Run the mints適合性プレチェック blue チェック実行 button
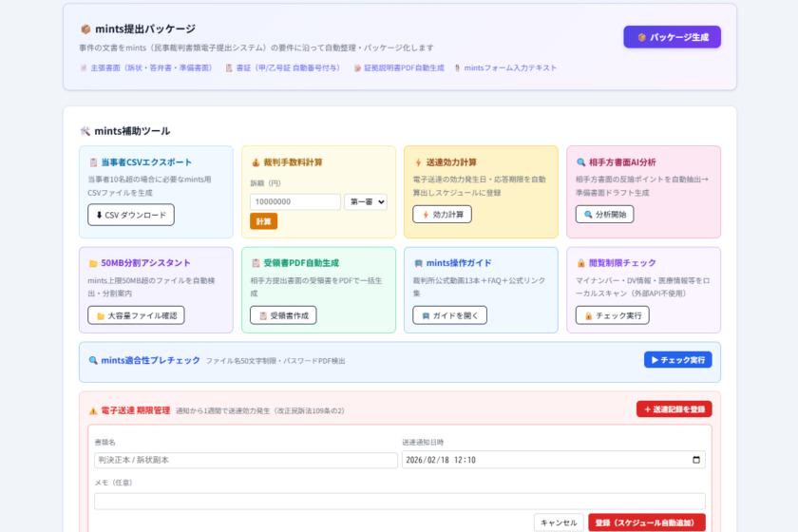Screen dimensions: 798x532 coord(677,360)
